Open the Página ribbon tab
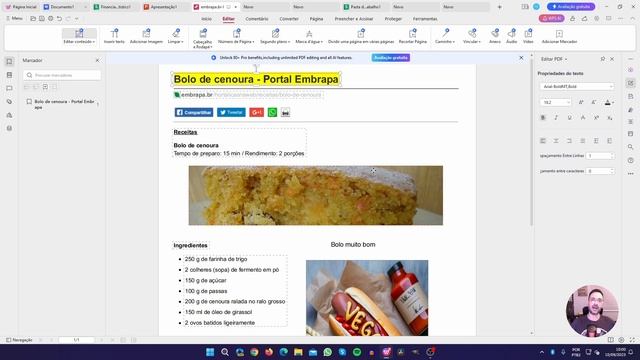The height and width of the screenshot is (360, 640). pos(316,19)
